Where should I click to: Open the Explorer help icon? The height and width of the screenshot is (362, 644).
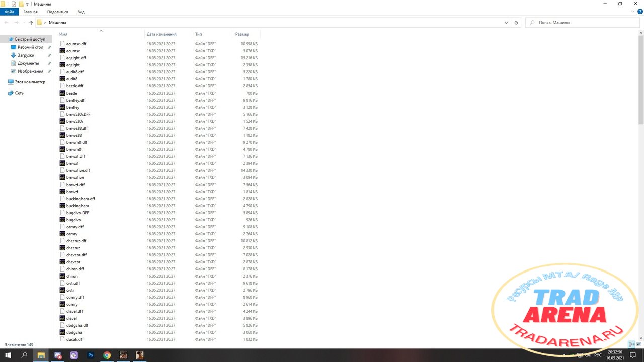pyautogui.click(x=640, y=11)
